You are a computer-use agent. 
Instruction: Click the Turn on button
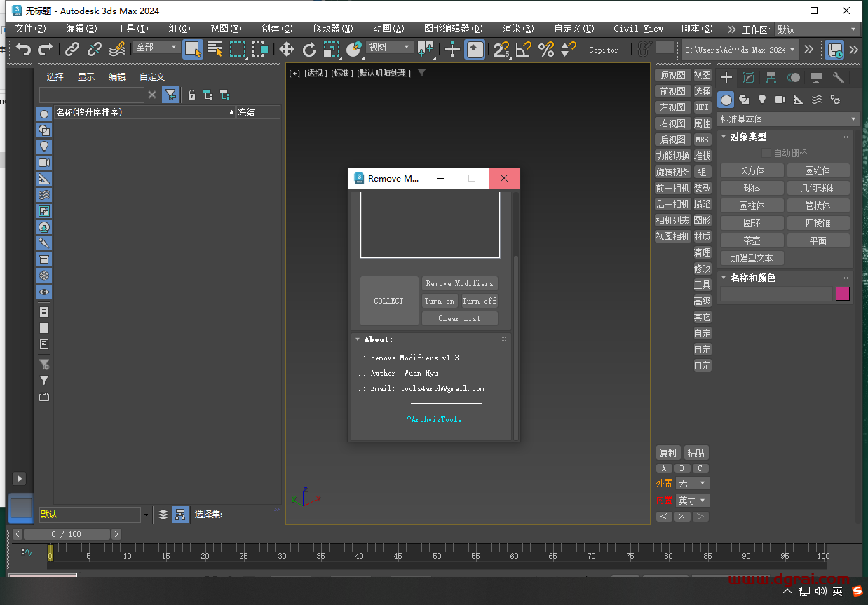440,301
